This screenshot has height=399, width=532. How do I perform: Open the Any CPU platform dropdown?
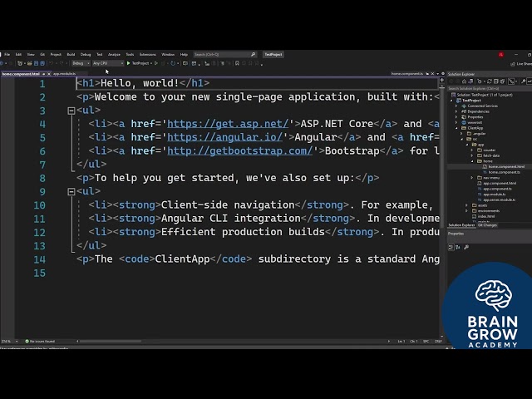[x=106, y=63]
